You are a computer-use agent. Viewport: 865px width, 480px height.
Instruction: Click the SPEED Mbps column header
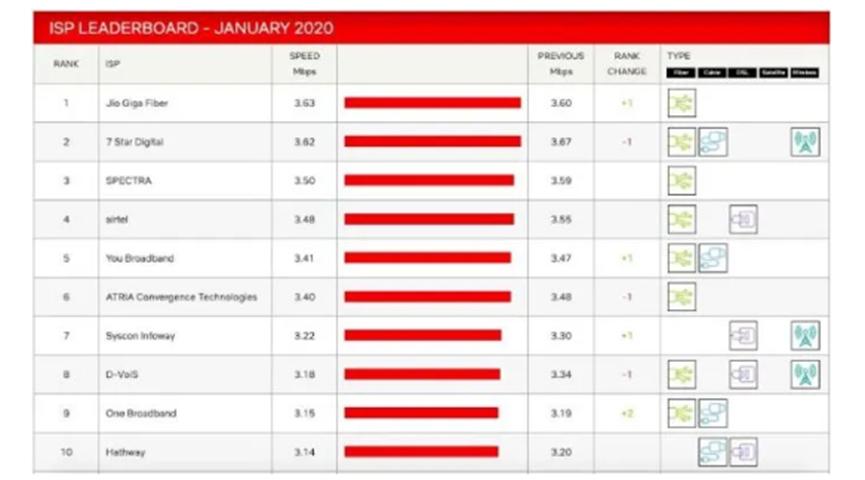305,64
